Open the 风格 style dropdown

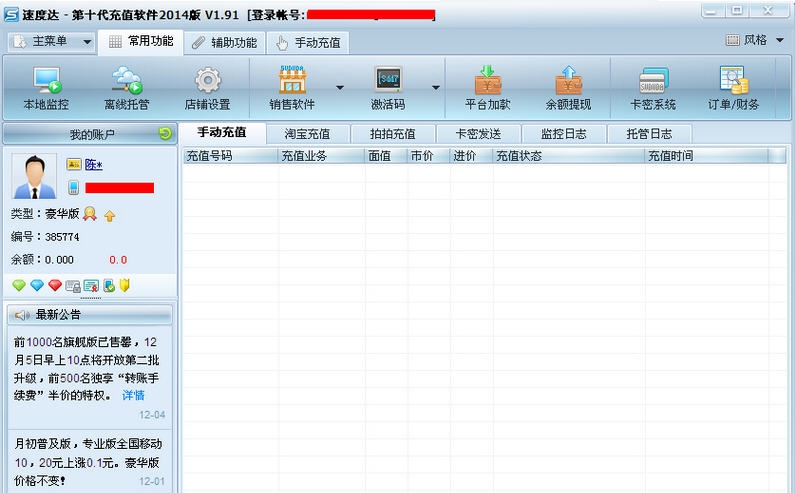tap(755, 40)
